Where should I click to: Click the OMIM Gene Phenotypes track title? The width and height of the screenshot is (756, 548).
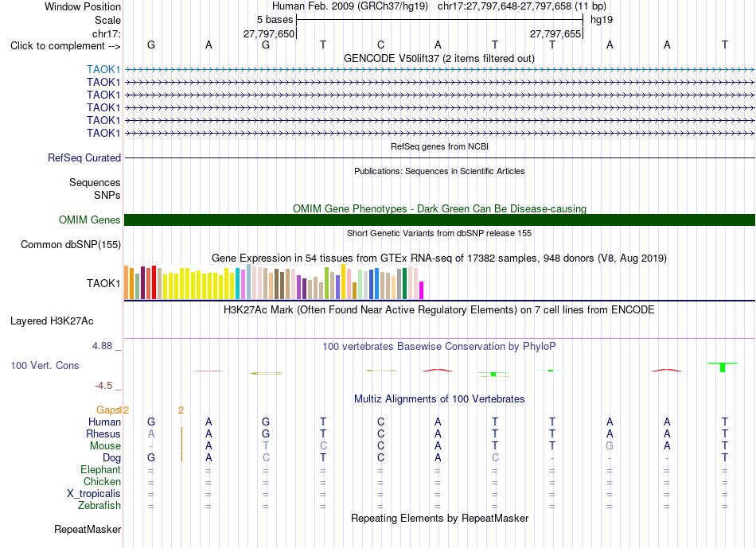439,208
